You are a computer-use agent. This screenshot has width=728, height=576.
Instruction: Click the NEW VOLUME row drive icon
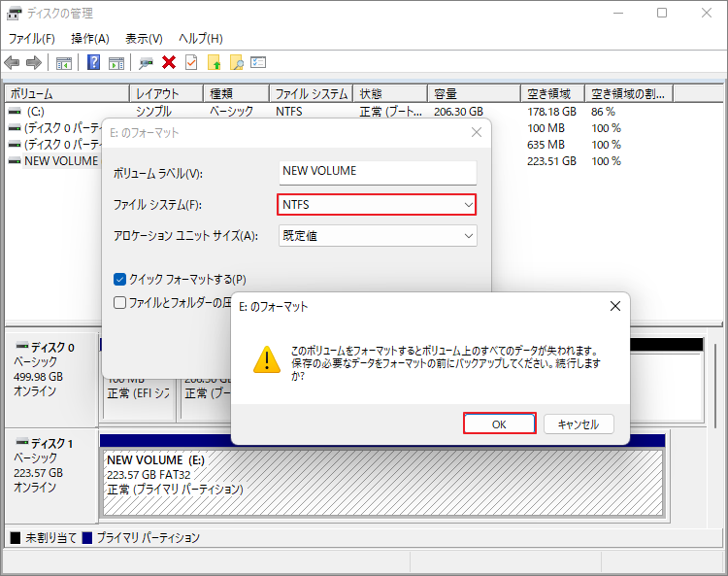tap(15, 161)
